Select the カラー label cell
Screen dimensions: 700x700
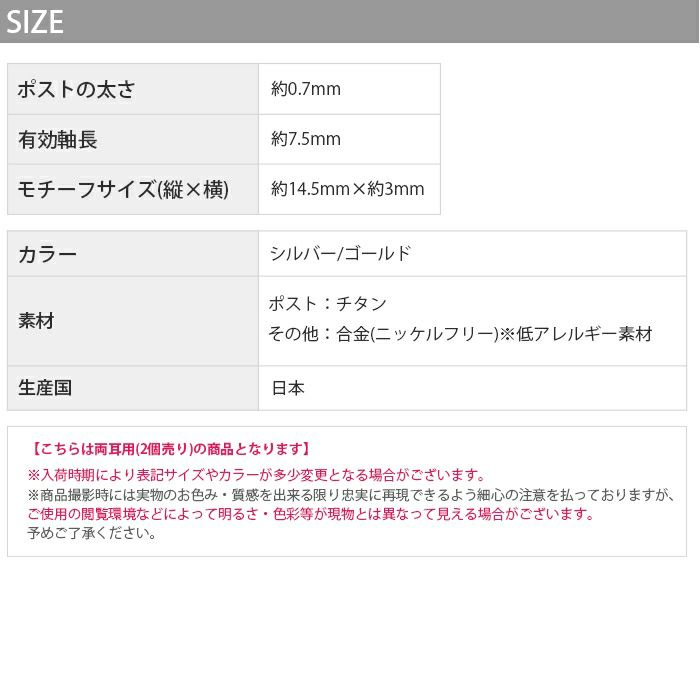133,254
